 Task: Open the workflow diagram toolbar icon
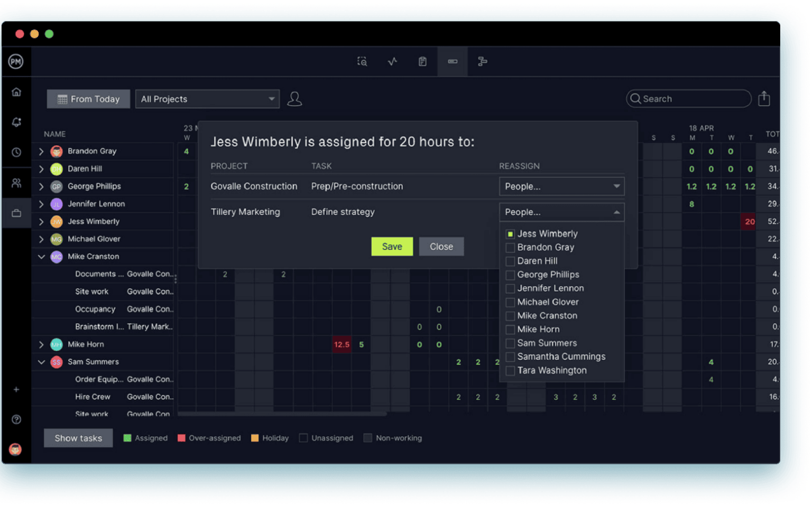click(x=482, y=62)
